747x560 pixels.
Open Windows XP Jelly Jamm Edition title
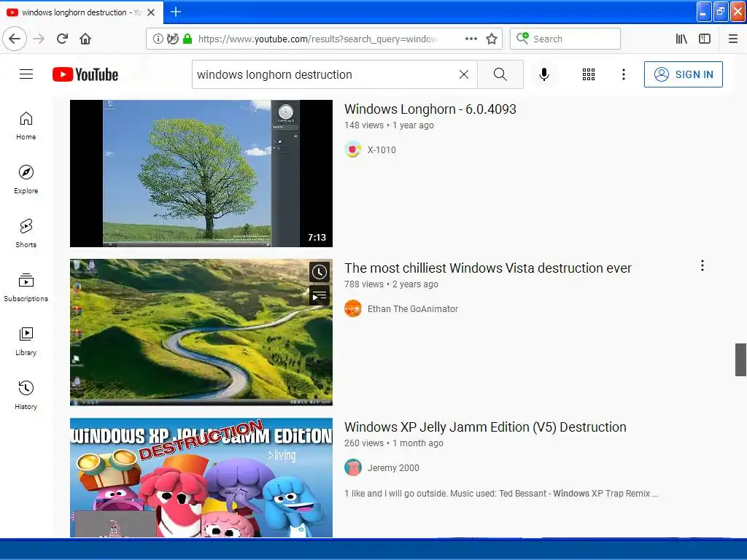(485, 427)
